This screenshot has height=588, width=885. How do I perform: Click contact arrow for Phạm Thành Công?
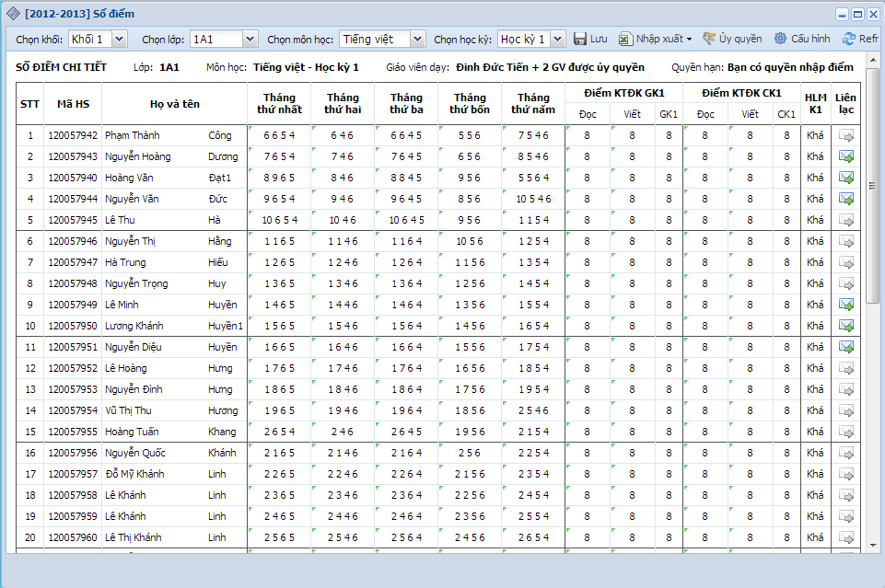845,135
